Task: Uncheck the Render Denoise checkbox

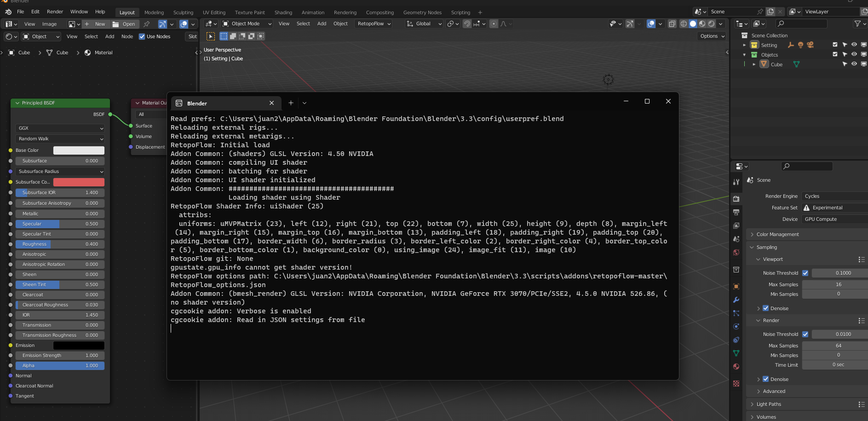Action: pos(765,379)
